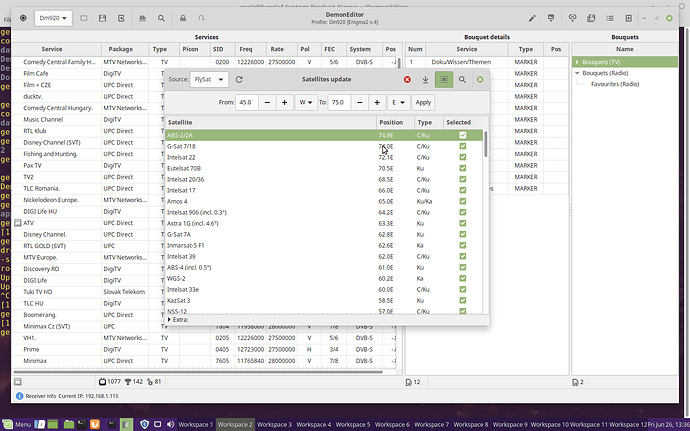Open the W direction dropdown
Viewport: 690px width, 431px height.
pos(306,102)
